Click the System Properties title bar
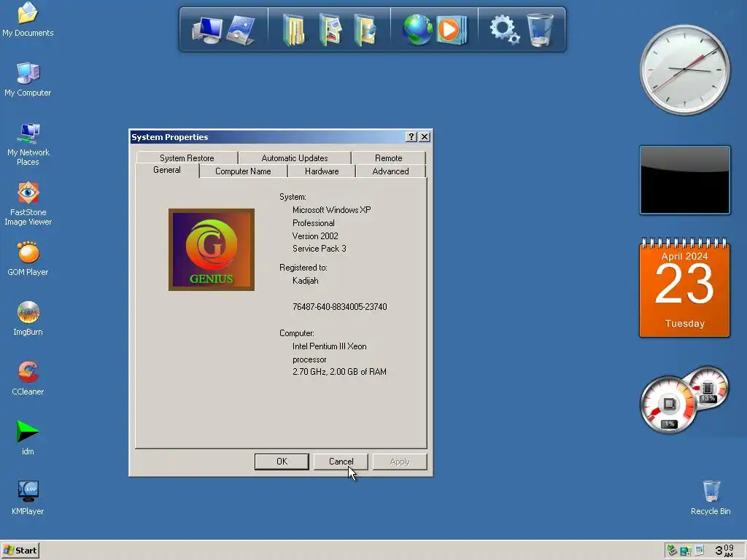The width and height of the screenshot is (747, 560). pos(267,137)
